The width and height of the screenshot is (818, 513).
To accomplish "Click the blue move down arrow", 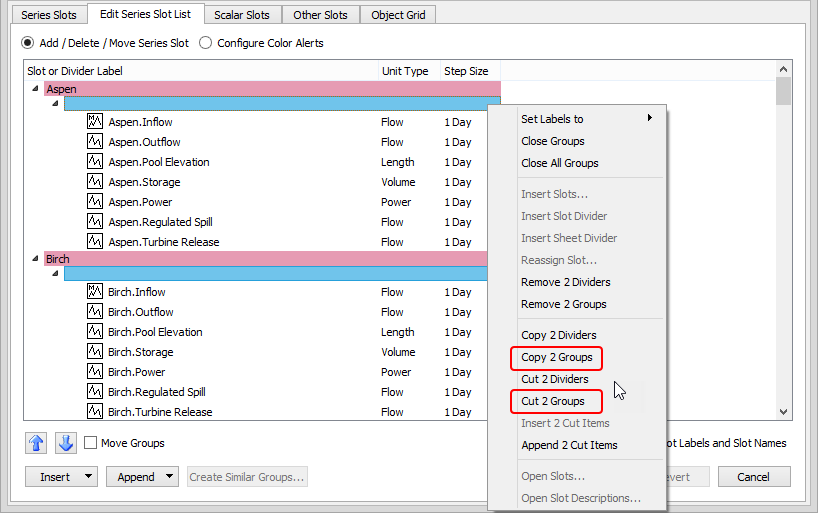I will (65, 443).
